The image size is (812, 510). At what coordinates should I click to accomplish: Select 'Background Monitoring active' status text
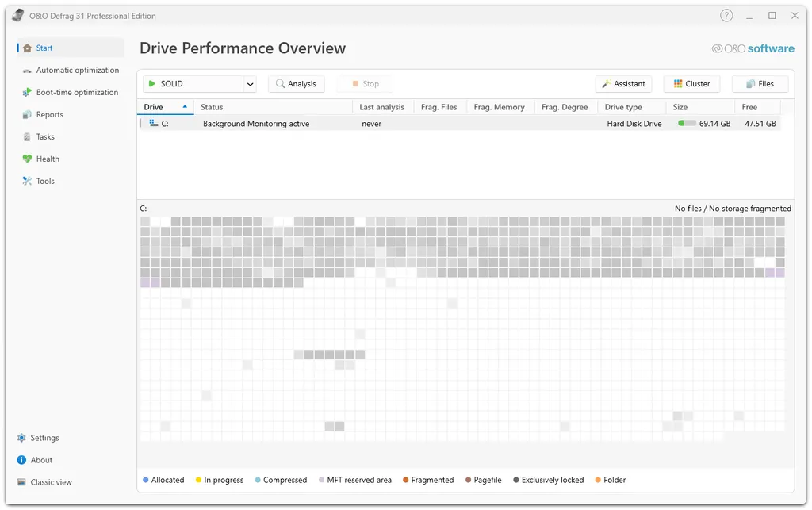tap(256, 124)
